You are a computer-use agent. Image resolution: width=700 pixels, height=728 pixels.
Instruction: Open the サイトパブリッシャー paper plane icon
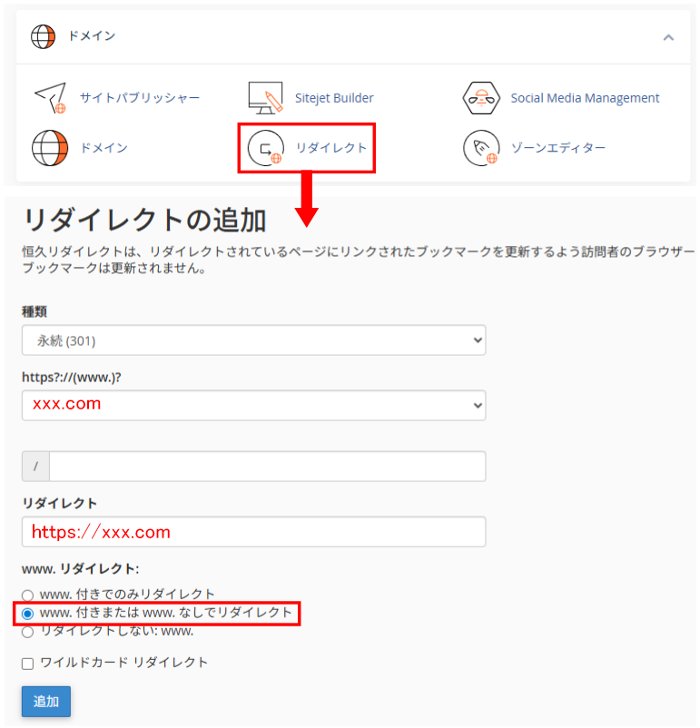50,98
